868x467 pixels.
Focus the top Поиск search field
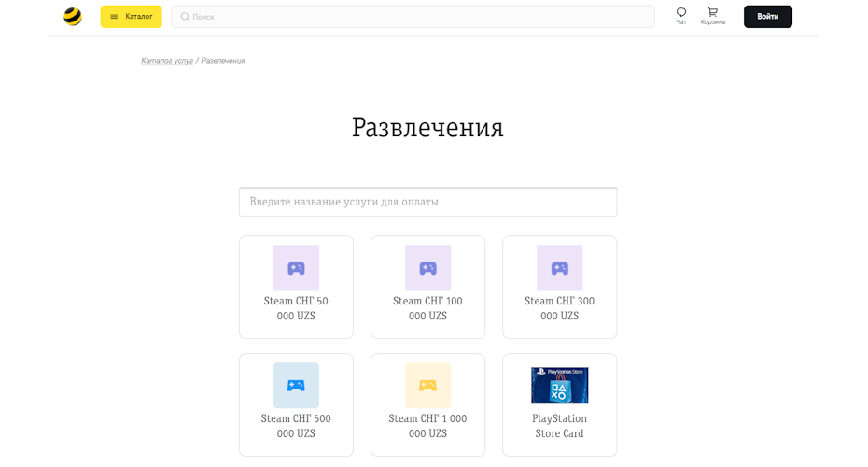[413, 17]
